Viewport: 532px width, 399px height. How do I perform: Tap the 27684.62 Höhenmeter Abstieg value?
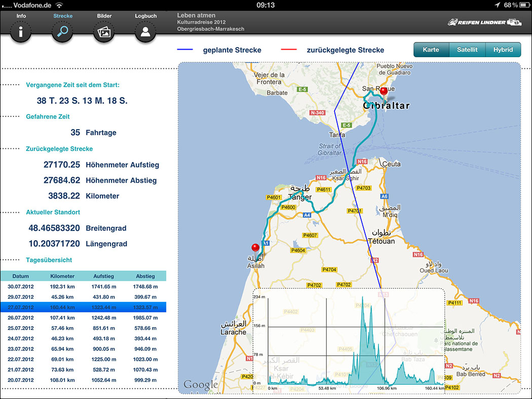(62, 180)
